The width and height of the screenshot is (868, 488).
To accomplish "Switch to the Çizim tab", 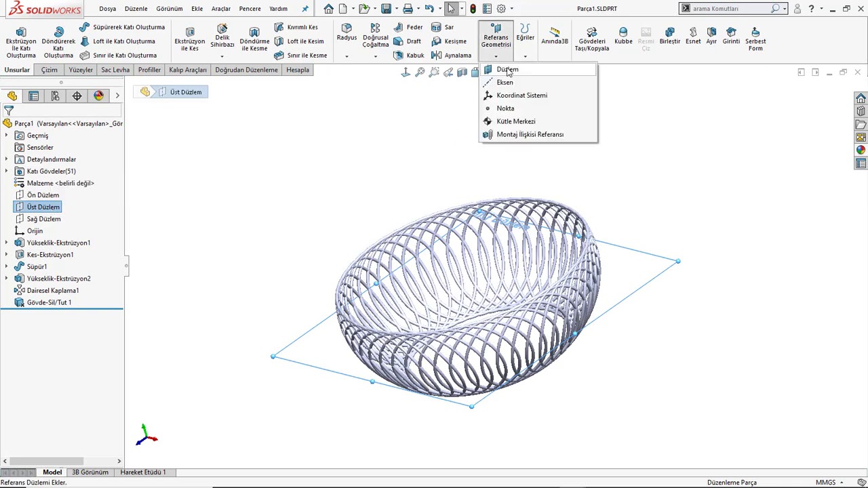I will coord(50,70).
